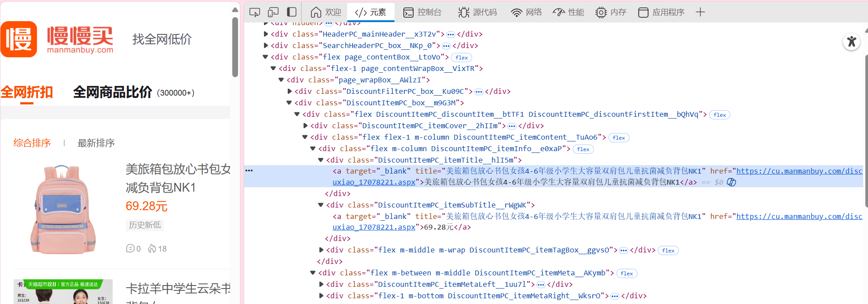The height and width of the screenshot is (304, 868).
Task: Open the pink backpack product thumbnail
Action: [x=63, y=210]
